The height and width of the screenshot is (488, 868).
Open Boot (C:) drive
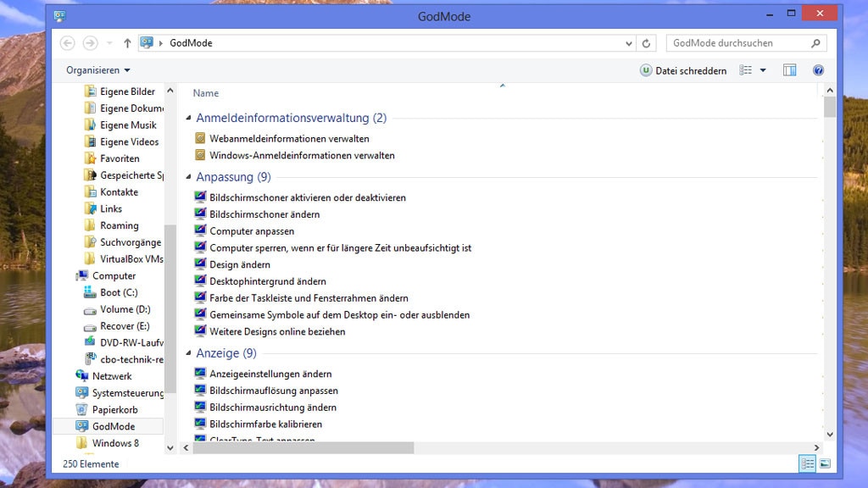111,292
